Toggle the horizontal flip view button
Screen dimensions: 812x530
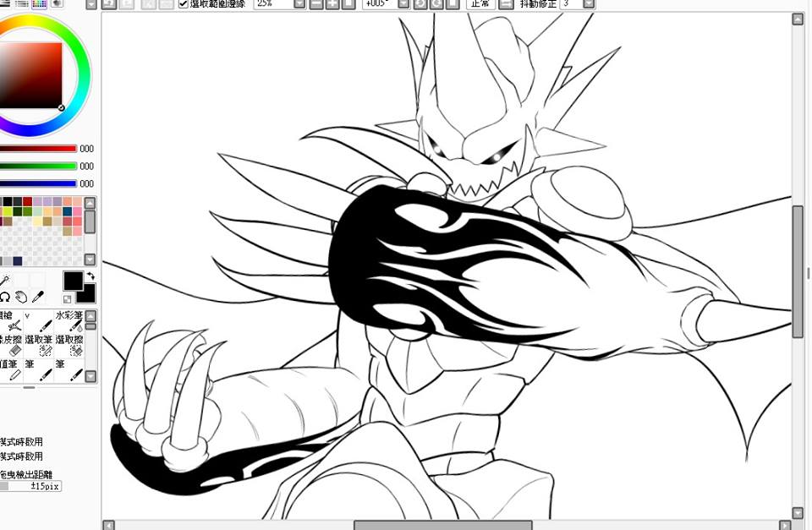click(506, 4)
